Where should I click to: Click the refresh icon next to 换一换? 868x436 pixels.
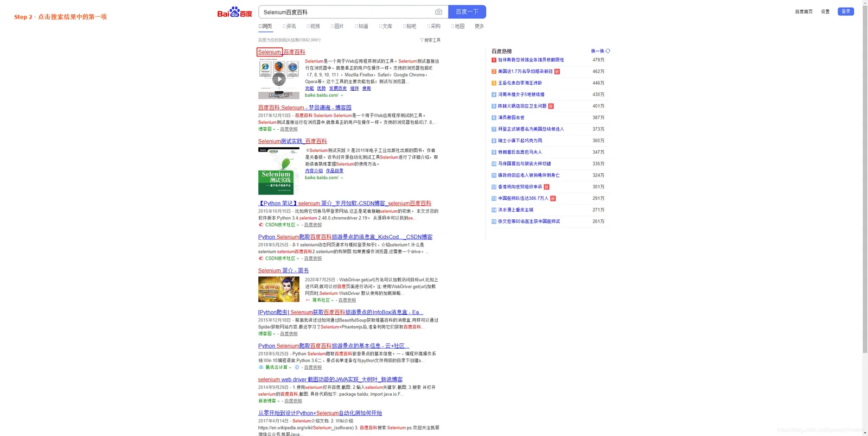pos(608,51)
